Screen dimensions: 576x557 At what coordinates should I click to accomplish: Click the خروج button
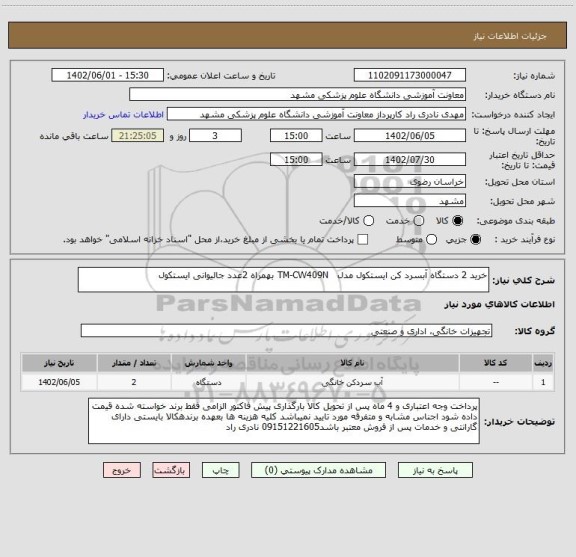click(122, 470)
